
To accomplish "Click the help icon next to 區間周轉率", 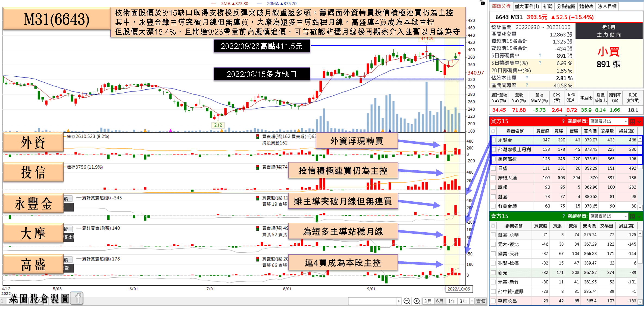I will [x=527, y=85].
